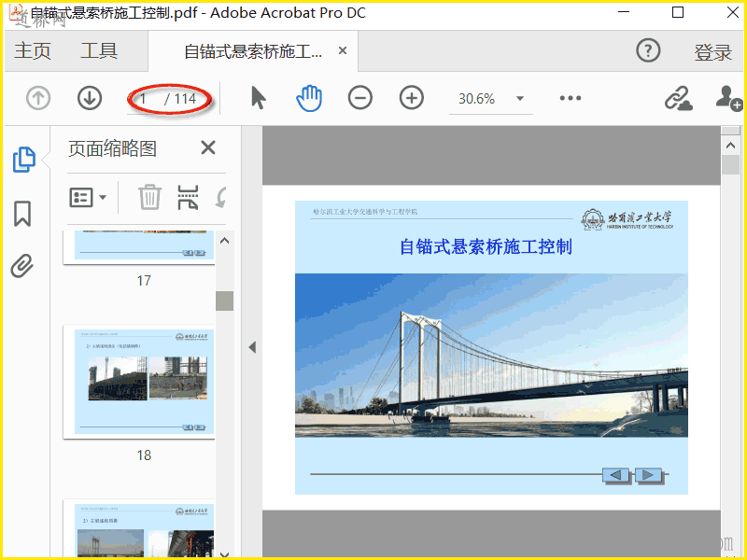This screenshot has width=747, height=560.
Task: Show more tools with ellipsis button
Action: point(571,98)
